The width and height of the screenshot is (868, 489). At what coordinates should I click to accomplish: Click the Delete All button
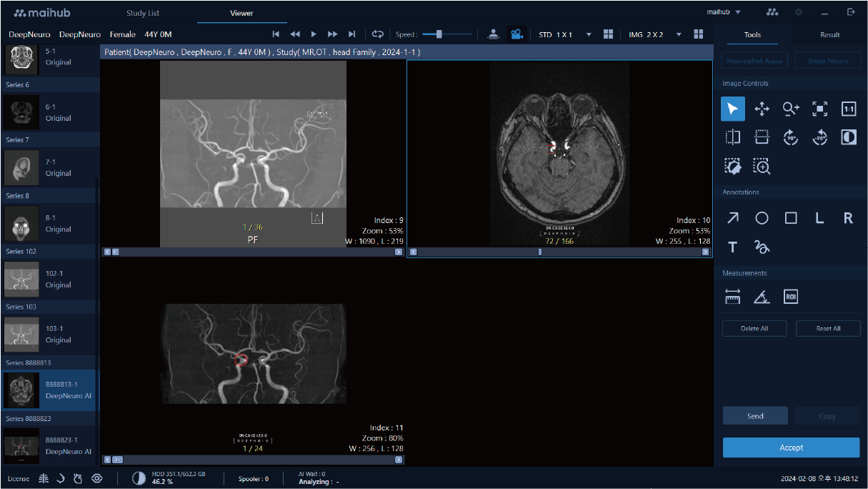click(x=754, y=328)
